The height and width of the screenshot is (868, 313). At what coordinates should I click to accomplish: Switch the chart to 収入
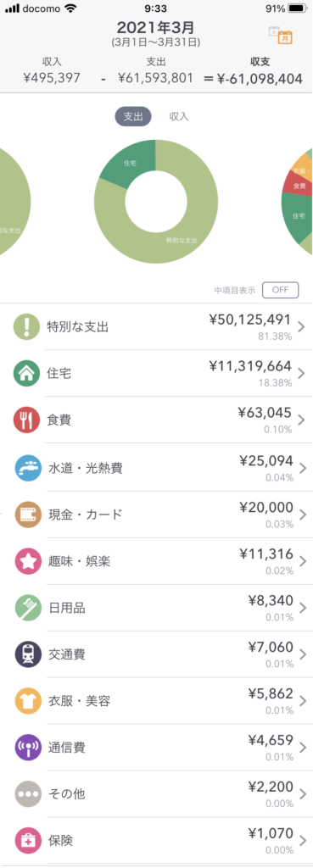[179, 116]
